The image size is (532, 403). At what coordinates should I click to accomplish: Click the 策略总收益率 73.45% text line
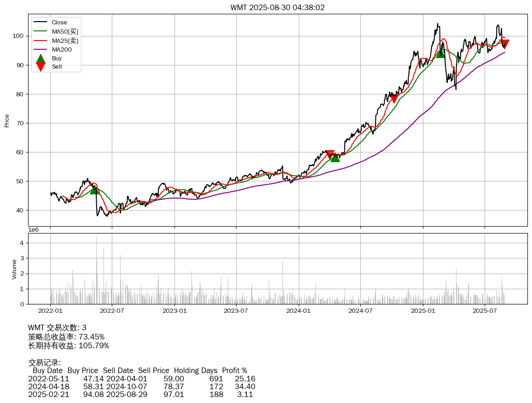(66, 337)
